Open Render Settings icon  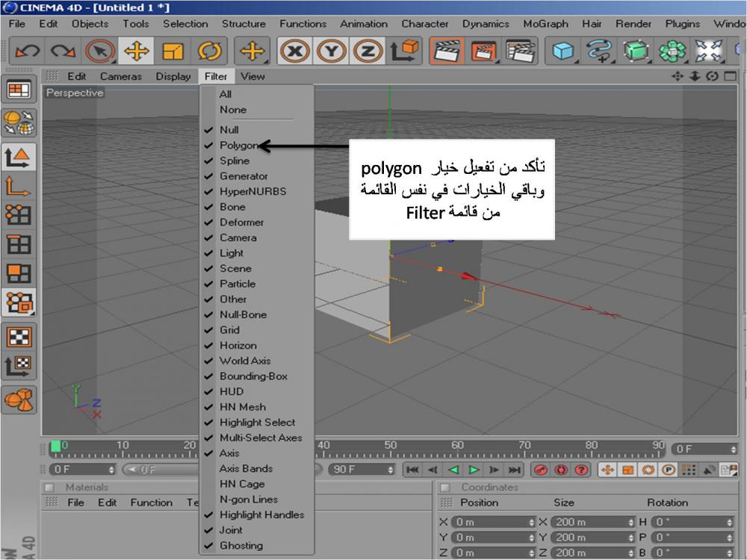[x=520, y=51]
